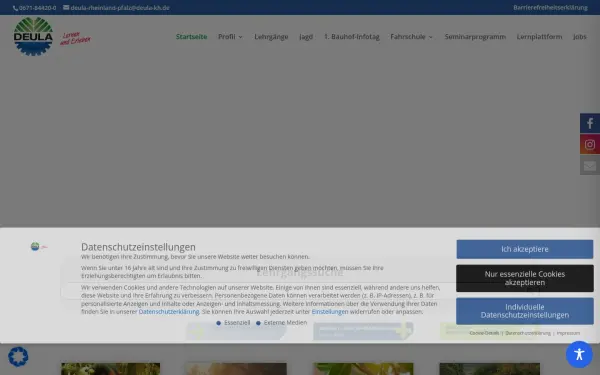Open the accessibility widget button

[x=579, y=354]
